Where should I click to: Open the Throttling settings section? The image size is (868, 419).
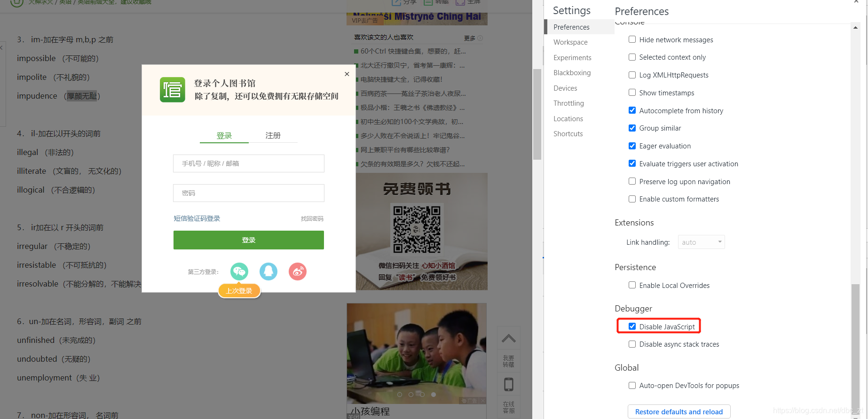[x=568, y=103]
